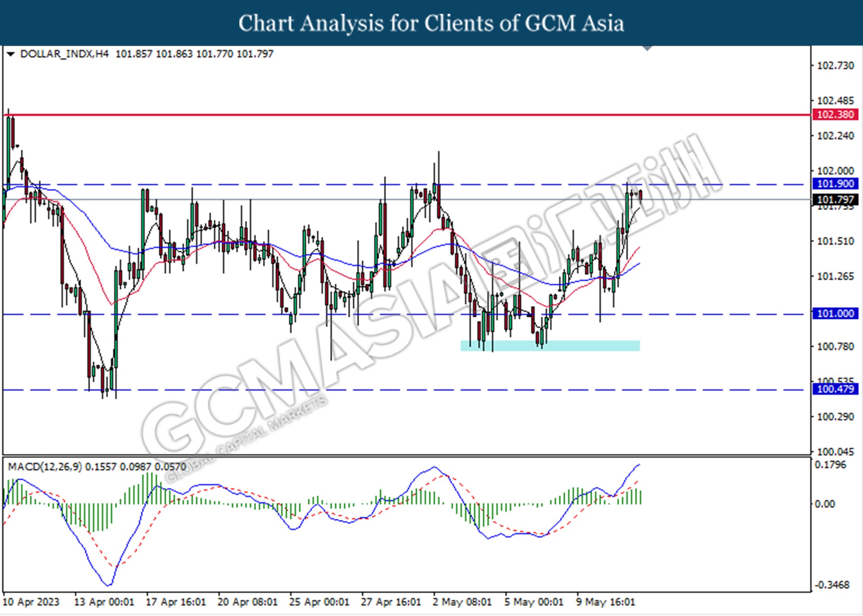Screen dimensions: 863x616
Task: Select the 100.045 price scale value
Action: [x=835, y=452]
